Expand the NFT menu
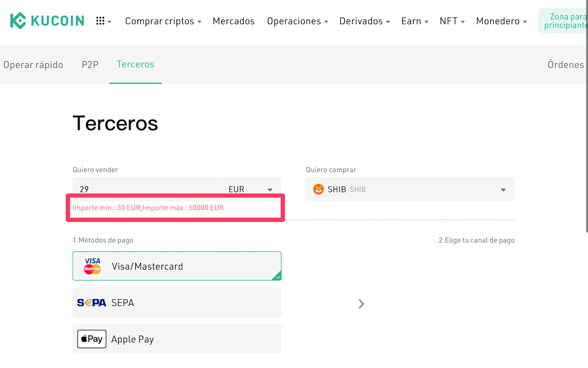This screenshot has width=588, height=368. pyautogui.click(x=452, y=21)
